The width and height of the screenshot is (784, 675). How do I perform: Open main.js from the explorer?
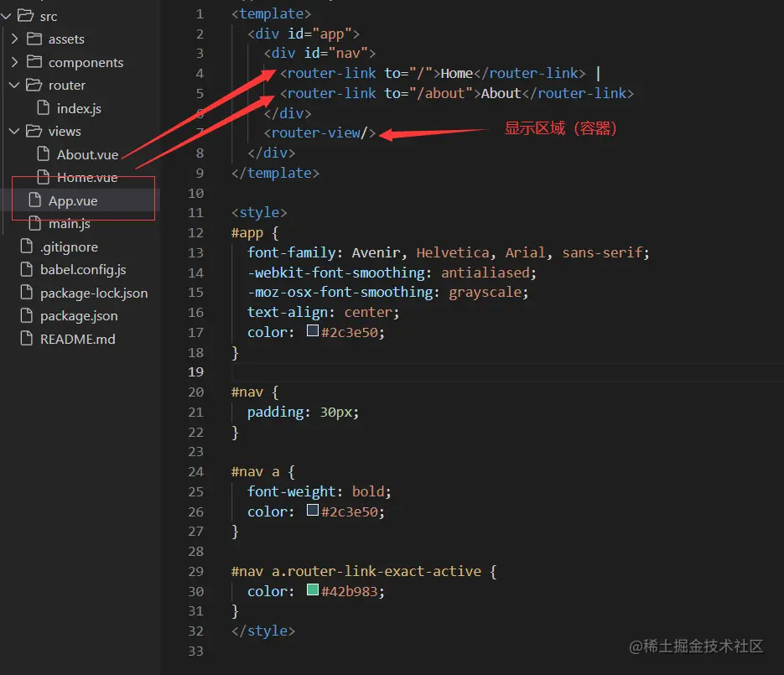coord(70,224)
